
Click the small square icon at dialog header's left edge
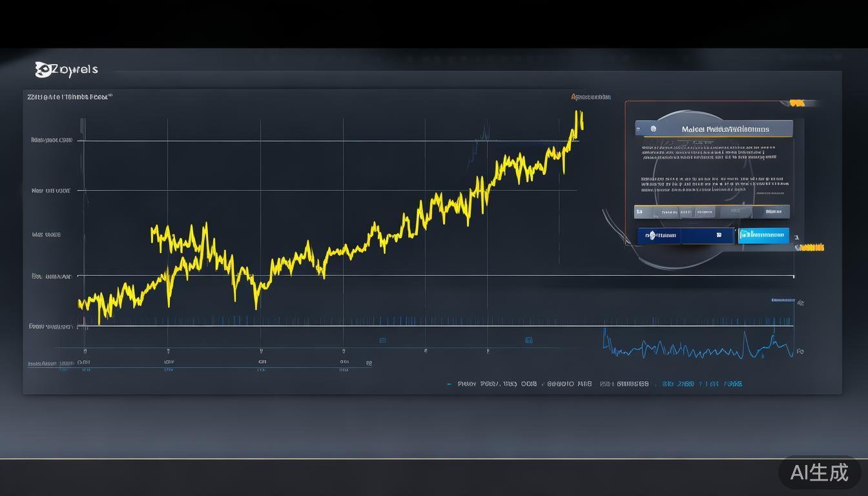click(638, 129)
